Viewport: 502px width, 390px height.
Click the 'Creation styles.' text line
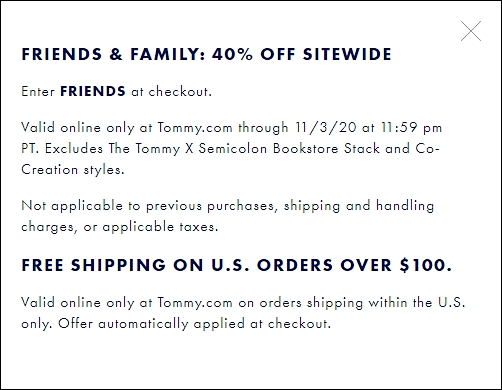pyautogui.click(x=73, y=170)
